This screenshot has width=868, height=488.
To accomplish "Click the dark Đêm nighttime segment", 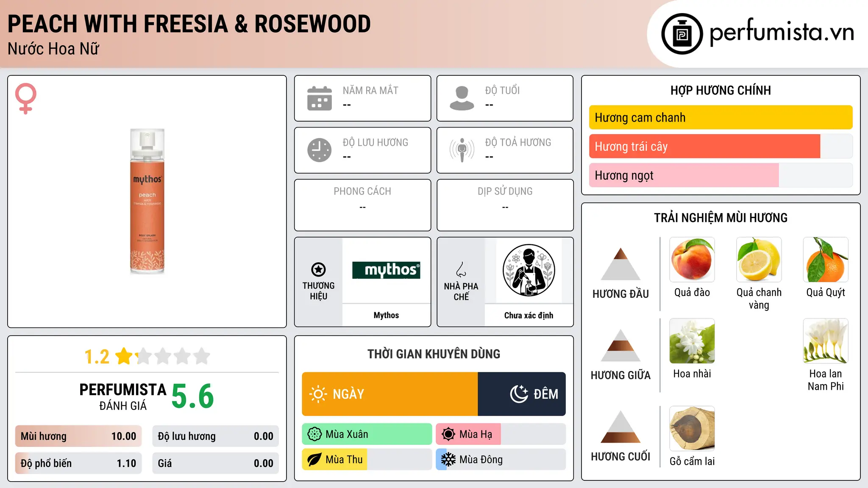I will 522,394.
